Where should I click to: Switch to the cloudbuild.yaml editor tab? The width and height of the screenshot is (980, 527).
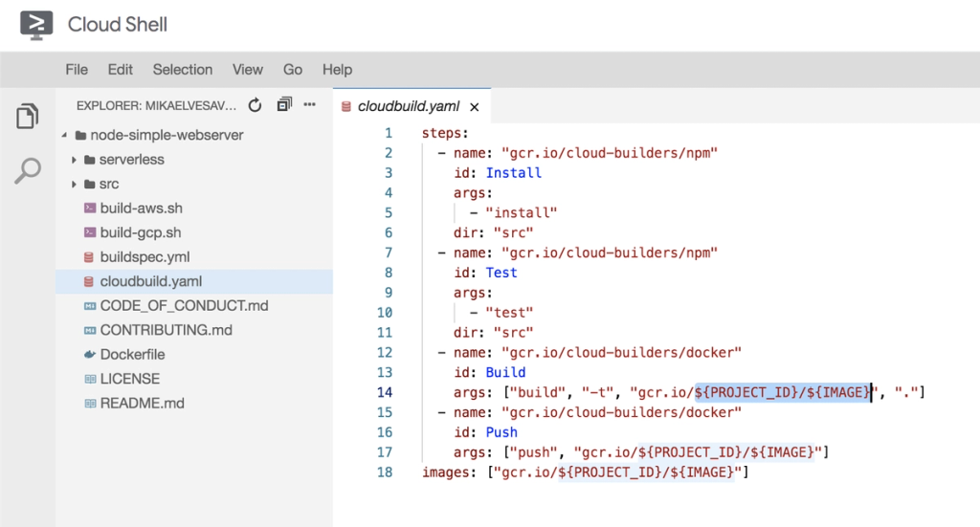pos(408,106)
